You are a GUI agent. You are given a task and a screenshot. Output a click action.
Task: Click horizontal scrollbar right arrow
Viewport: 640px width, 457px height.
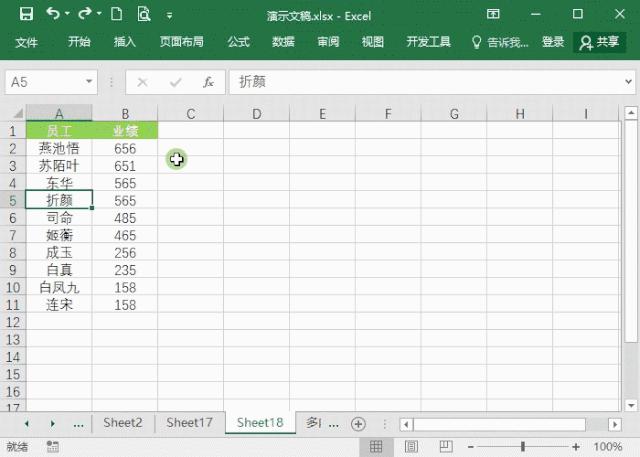coord(615,424)
